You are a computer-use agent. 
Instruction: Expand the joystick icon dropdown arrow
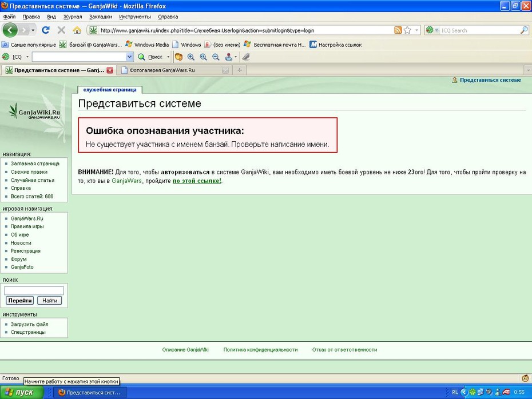[236, 57]
